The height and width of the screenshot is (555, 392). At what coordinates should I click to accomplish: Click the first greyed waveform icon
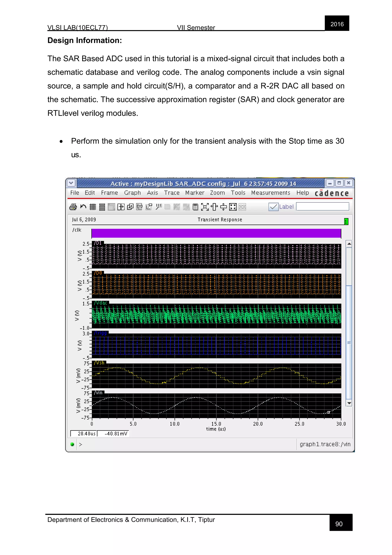(x=177, y=207)
